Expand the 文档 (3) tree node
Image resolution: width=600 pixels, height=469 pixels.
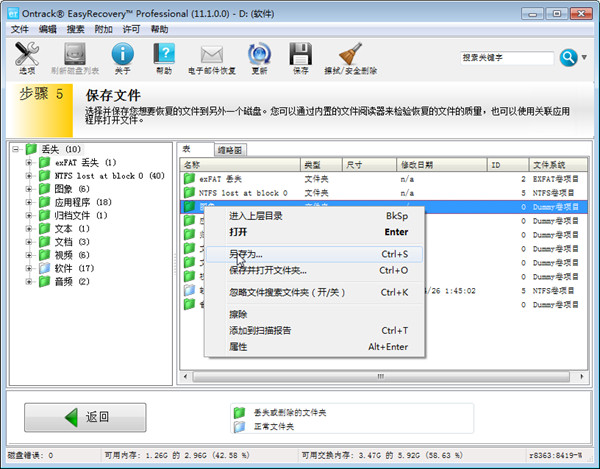click(x=28, y=242)
